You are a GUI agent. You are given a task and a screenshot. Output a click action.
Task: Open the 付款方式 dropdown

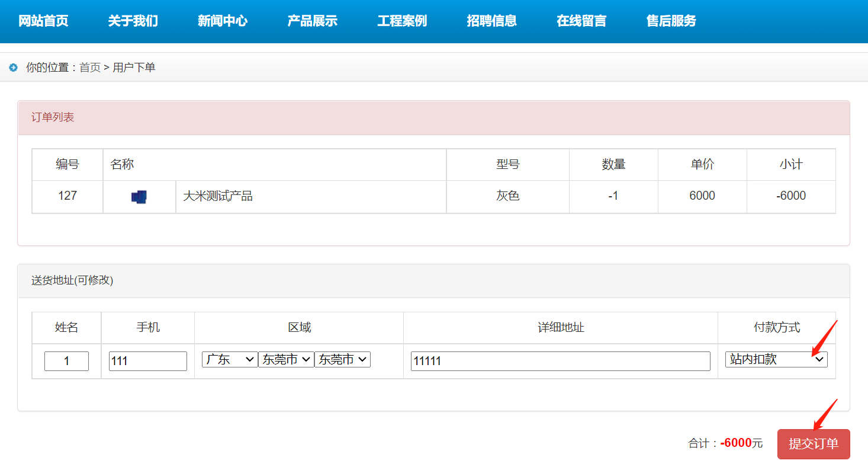tap(776, 359)
